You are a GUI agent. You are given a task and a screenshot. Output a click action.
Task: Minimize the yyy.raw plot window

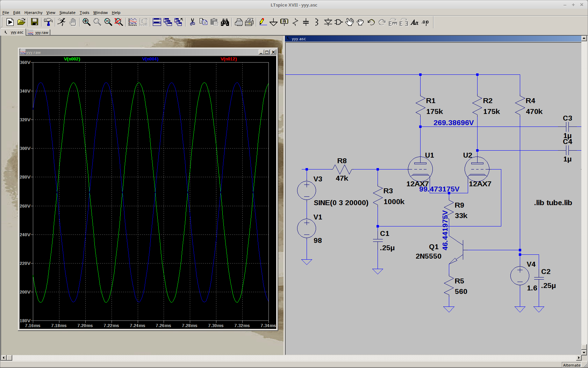tap(261, 52)
